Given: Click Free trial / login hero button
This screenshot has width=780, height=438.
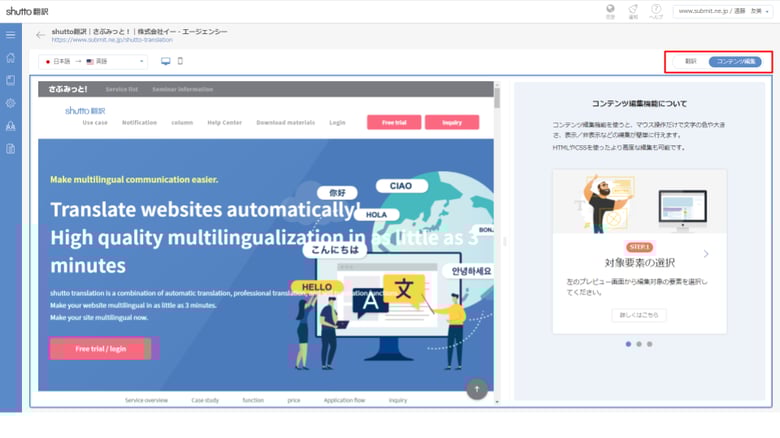Looking at the screenshot, I should 100,349.
